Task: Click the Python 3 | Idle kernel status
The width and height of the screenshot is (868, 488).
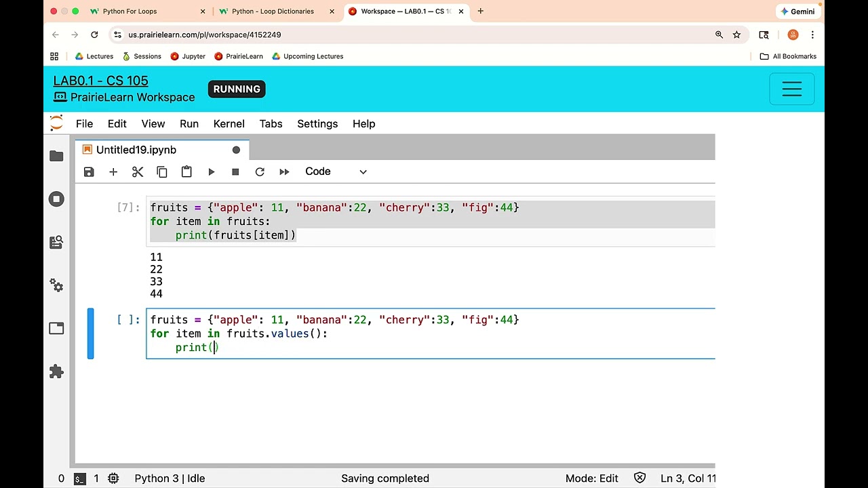Action: (x=170, y=479)
